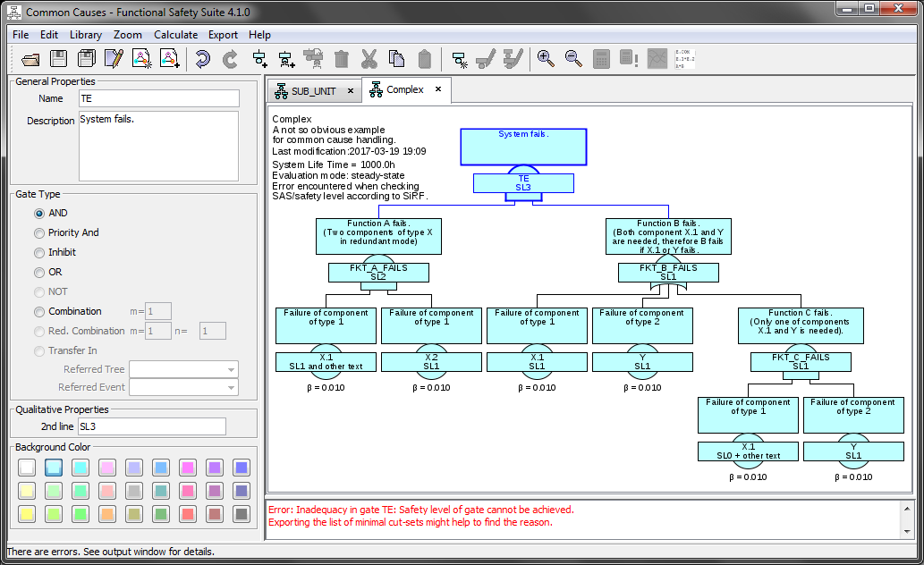Select the Priority And gate type
This screenshot has width=924, height=565.
(39, 232)
